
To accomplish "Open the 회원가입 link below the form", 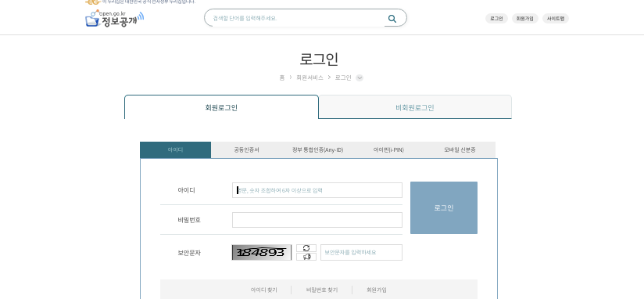I will [x=376, y=290].
